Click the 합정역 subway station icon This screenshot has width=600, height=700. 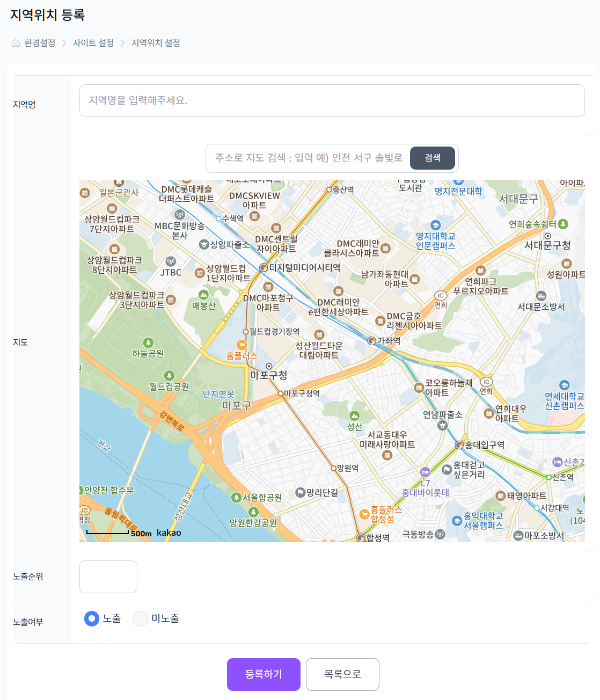[361, 537]
